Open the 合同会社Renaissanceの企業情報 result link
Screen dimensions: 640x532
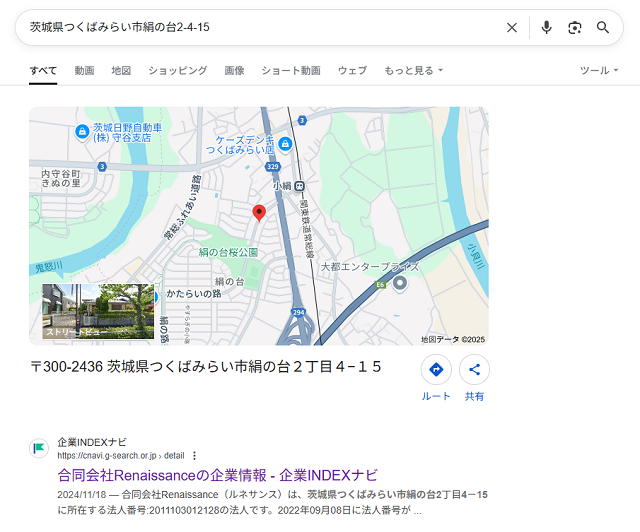pos(218,475)
